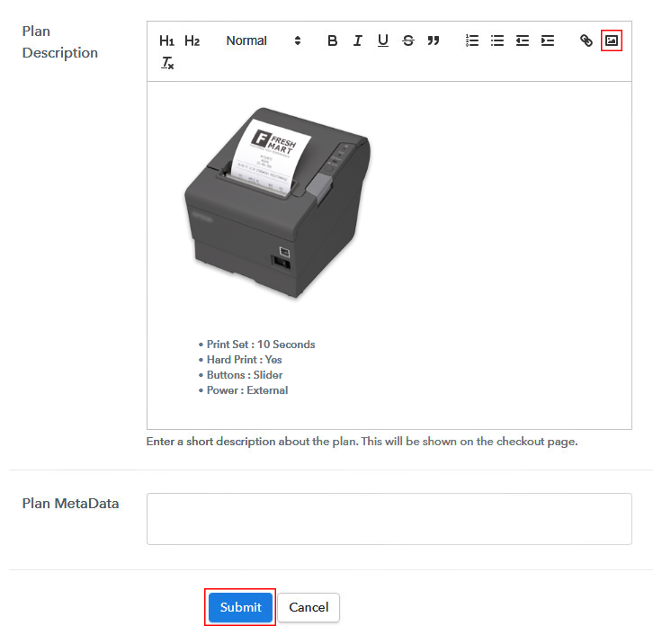Viewport: 653px width, 644px height.
Task: Click the 'Power : External' line
Action: [x=247, y=390]
